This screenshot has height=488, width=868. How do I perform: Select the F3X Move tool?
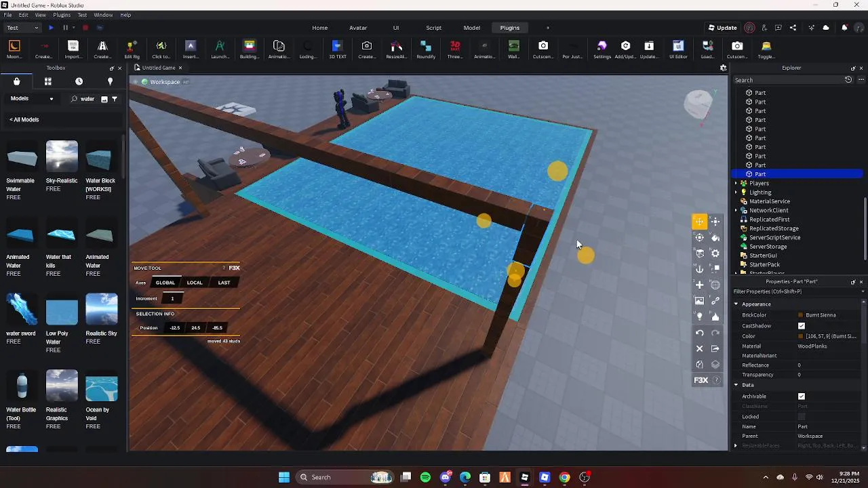(x=699, y=222)
